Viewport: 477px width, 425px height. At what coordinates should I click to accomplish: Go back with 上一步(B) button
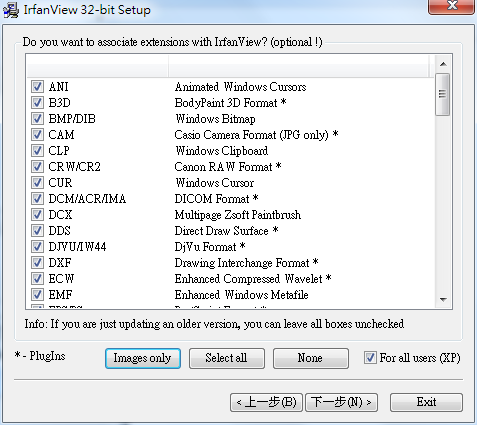[x=266, y=402]
